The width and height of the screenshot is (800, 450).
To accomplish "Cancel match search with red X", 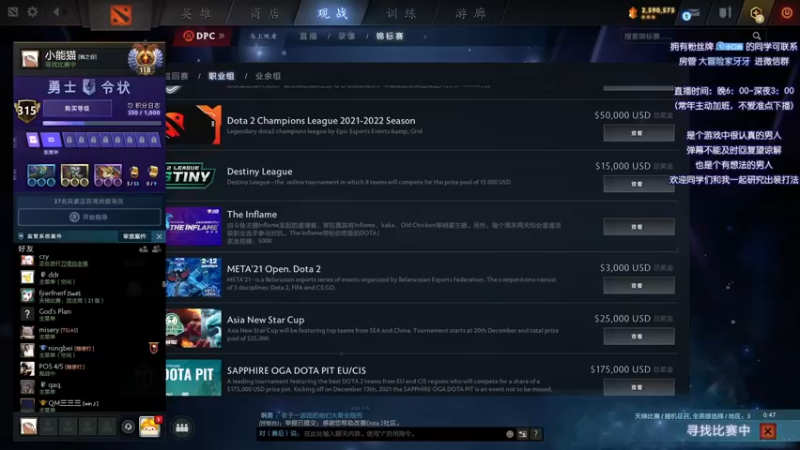I will click(767, 431).
